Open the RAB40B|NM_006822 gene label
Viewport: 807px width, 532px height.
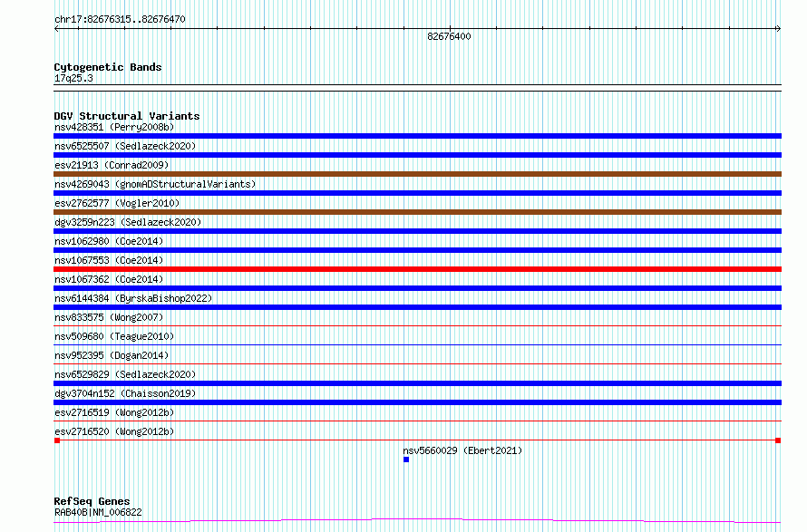click(x=98, y=512)
